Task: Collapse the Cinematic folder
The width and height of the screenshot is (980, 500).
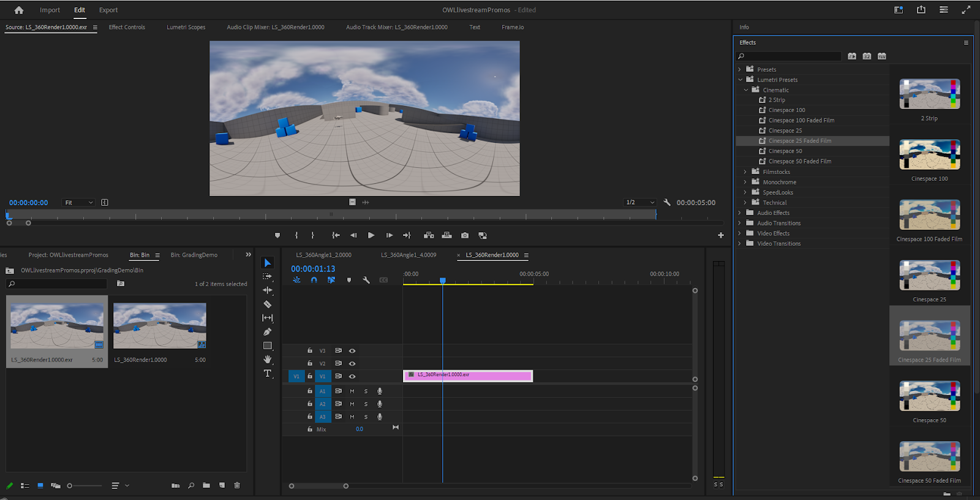Action: [x=746, y=90]
